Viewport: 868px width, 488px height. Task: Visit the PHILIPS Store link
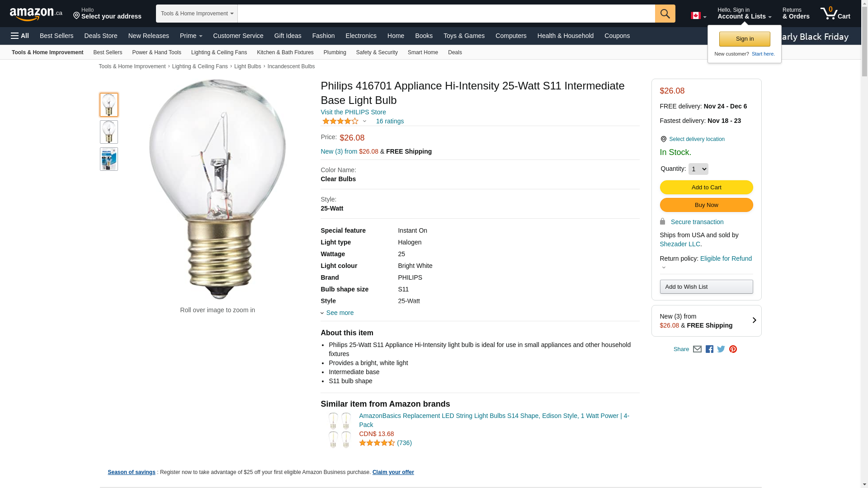(353, 112)
